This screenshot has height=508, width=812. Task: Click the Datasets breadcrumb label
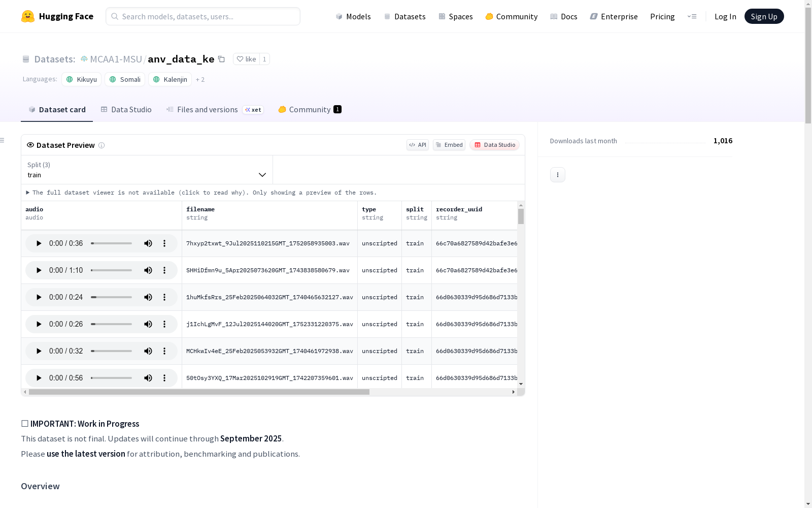tap(55, 59)
